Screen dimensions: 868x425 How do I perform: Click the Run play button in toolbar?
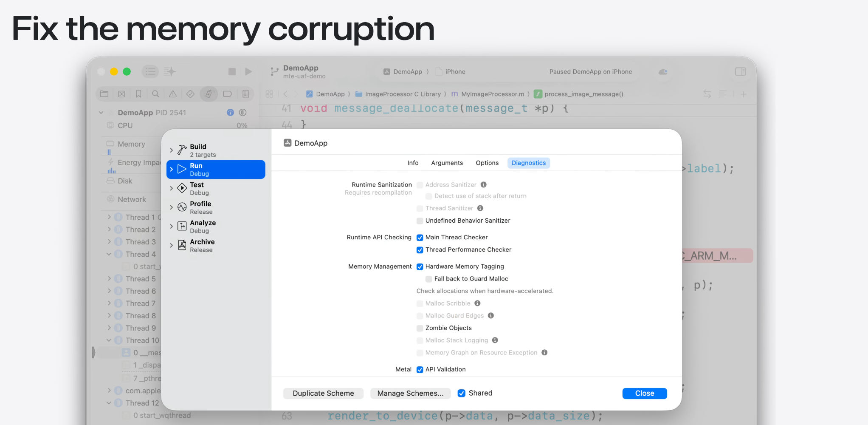[x=248, y=71]
